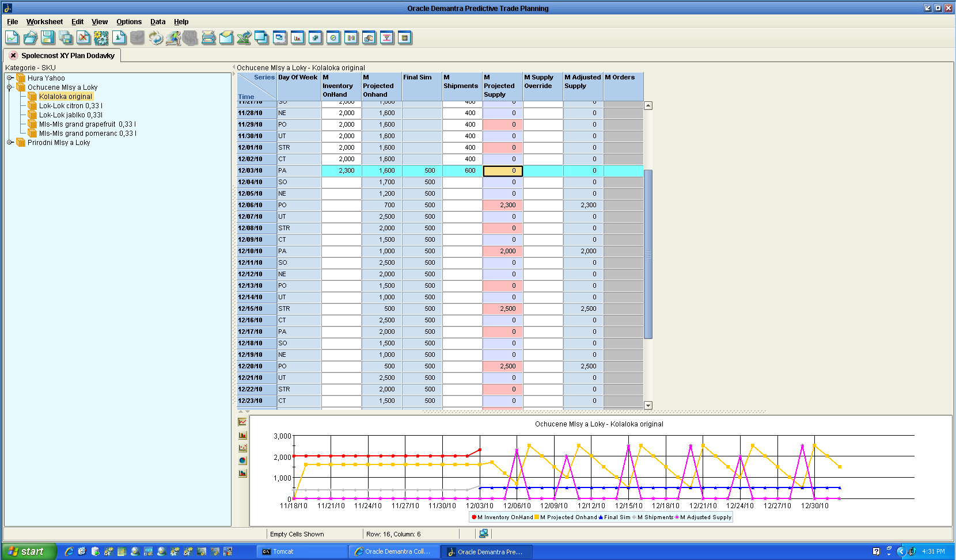
Task: Open the View menu
Action: [100, 22]
